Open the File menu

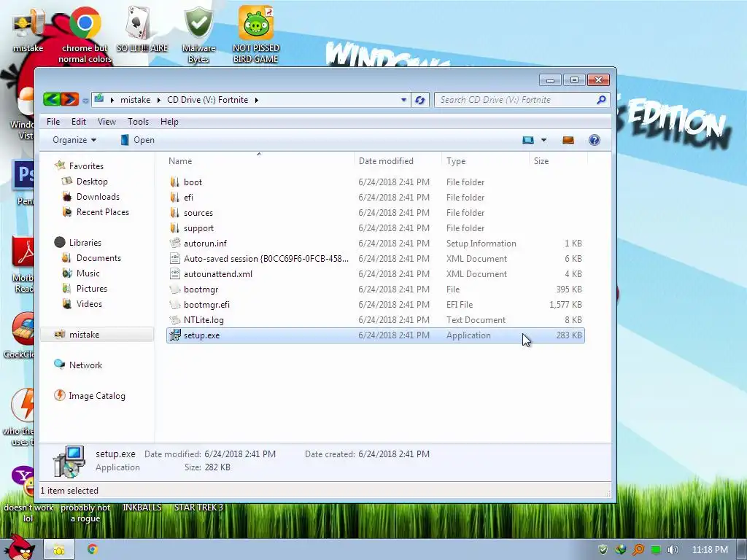(53, 122)
